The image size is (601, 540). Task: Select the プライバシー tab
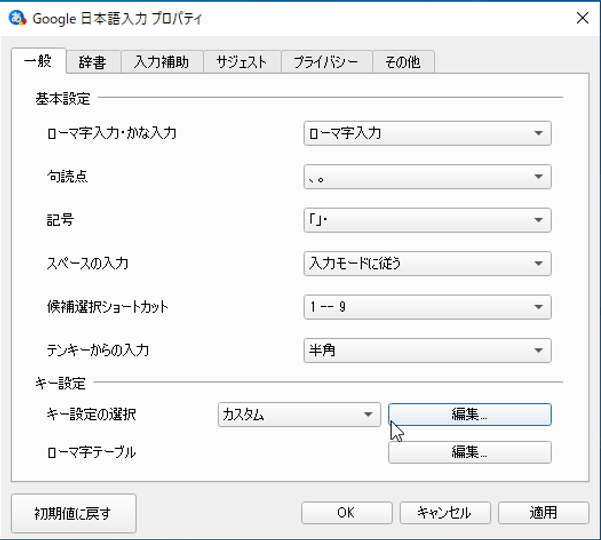point(326,61)
